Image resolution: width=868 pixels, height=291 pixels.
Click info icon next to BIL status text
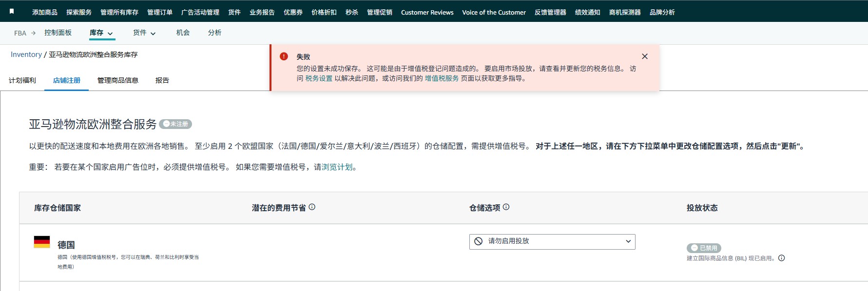click(781, 258)
